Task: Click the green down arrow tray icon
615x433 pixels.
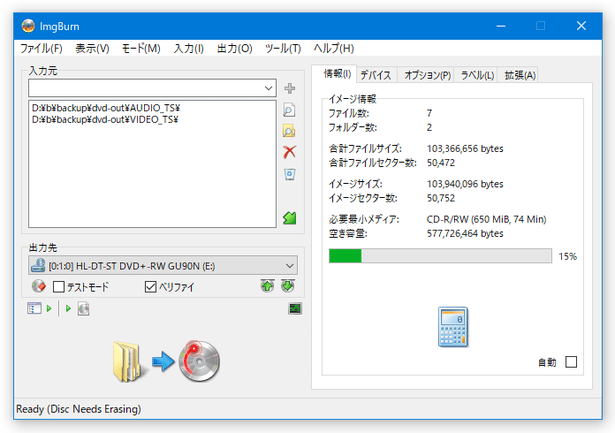Action: pos(288,286)
